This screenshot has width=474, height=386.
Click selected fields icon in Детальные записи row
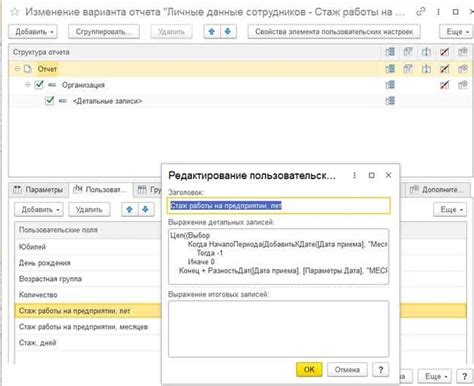(390, 101)
